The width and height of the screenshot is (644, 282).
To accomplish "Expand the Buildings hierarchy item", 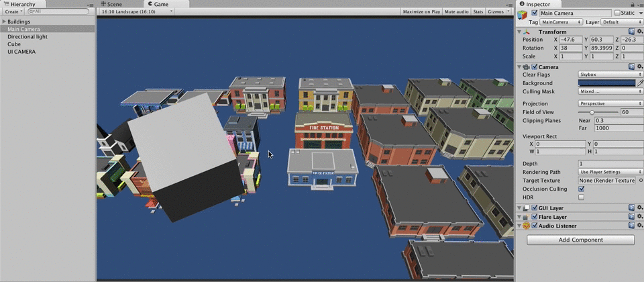I will [4, 21].
